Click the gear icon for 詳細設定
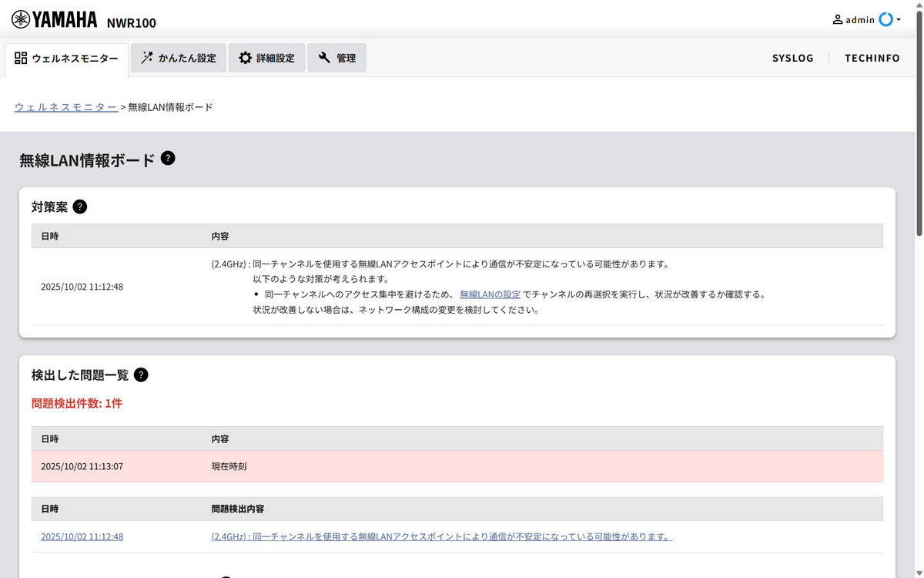This screenshot has width=924, height=578. pyautogui.click(x=245, y=58)
